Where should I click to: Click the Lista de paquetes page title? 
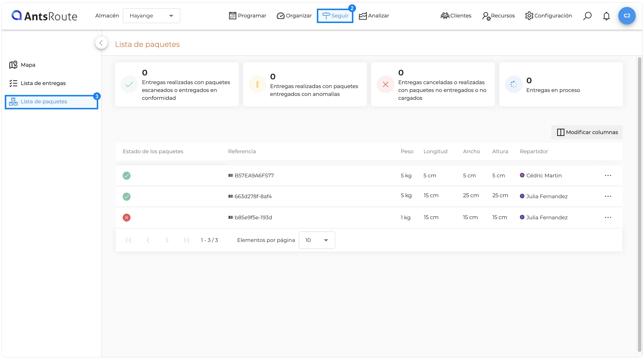147,44
